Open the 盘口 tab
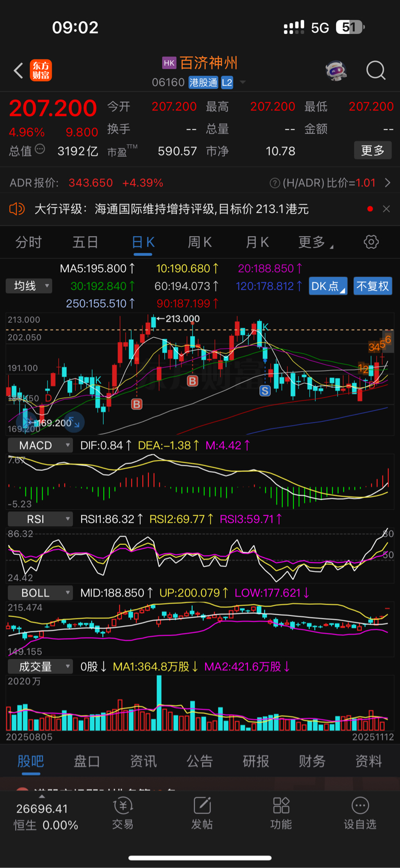400x868 pixels. 87,761
